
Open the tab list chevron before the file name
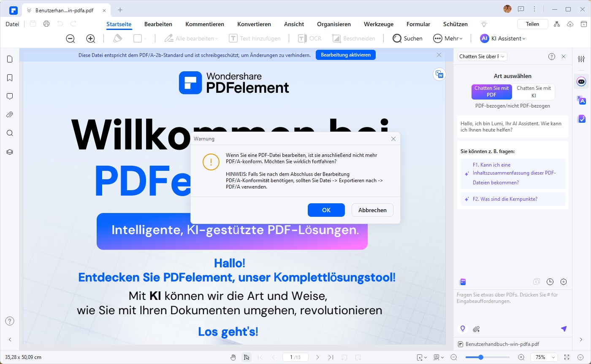click(x=29, y=10)
